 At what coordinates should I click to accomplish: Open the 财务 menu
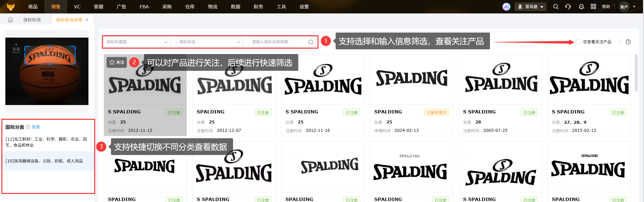258,7
